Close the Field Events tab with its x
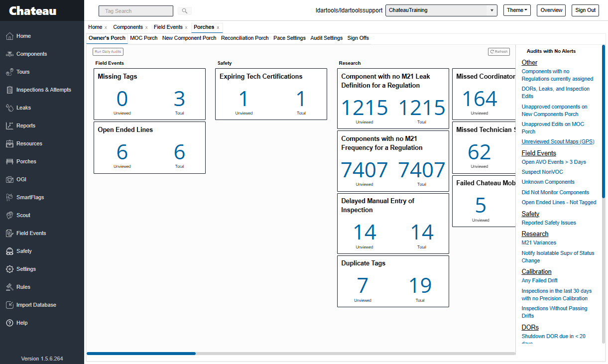 point(186,27)
